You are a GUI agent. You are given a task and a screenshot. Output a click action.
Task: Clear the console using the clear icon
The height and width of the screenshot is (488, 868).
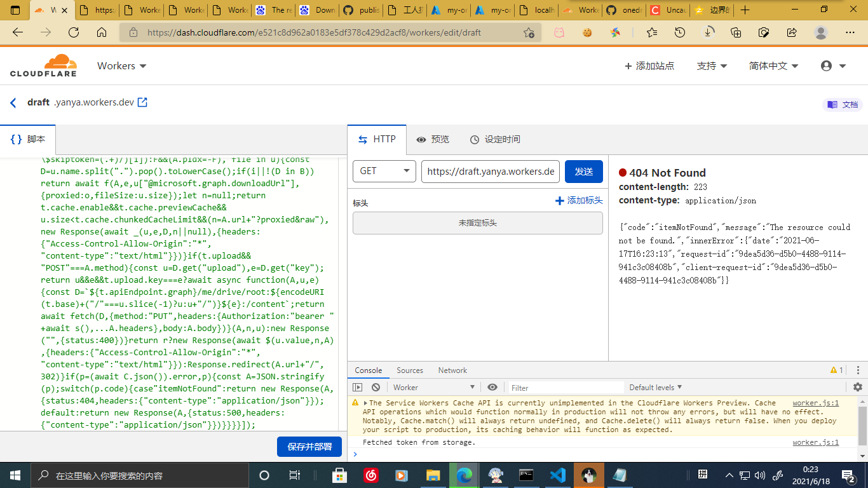click(376, 387)
